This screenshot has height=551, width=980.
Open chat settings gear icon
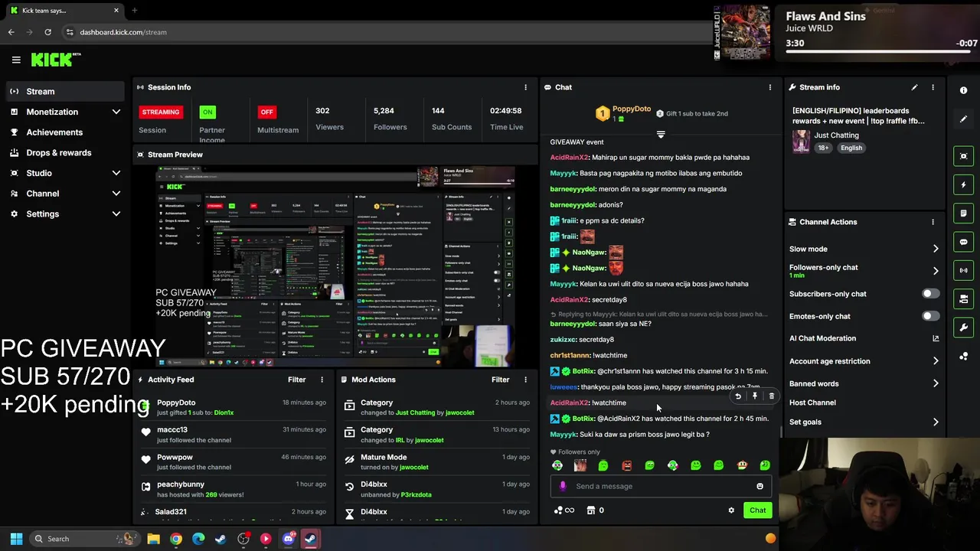pos(731,510)
